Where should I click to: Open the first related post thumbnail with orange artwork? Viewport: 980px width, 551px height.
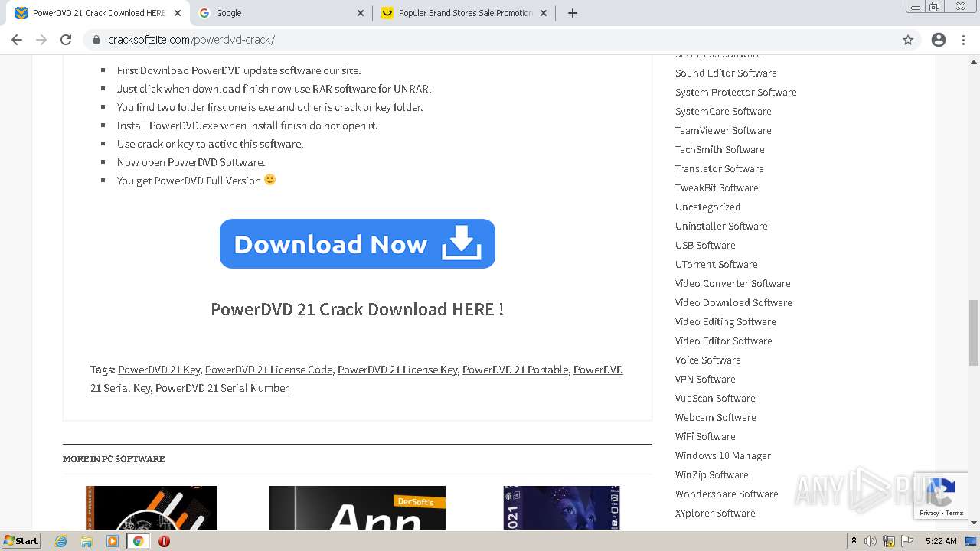152,507
